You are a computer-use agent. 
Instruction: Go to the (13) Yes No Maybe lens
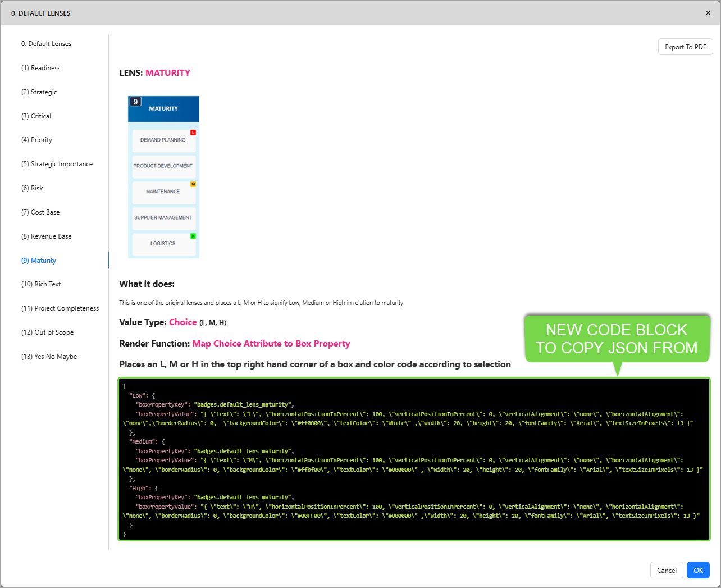pos(49,357)
